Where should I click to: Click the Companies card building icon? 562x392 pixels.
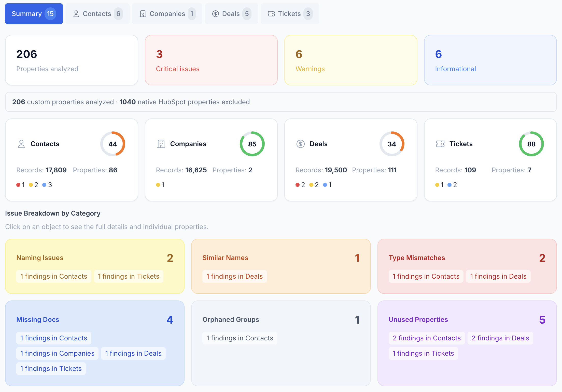(x=161, y=144)
